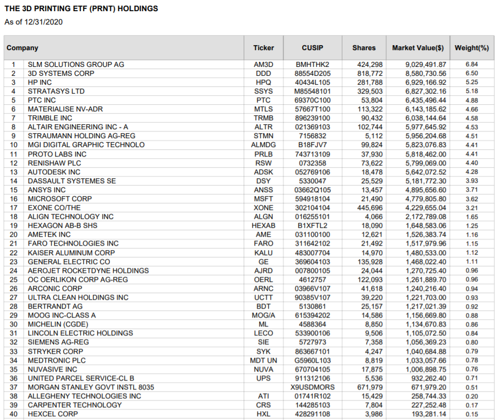Select AMETEK INC company name
This screenshot has width=504, height=420.
[49, 235]
